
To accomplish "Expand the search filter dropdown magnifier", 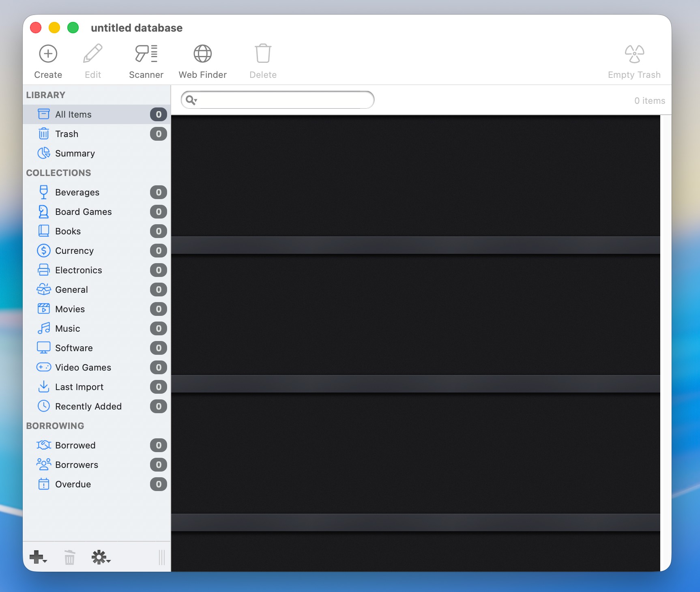I will [191, 100].
